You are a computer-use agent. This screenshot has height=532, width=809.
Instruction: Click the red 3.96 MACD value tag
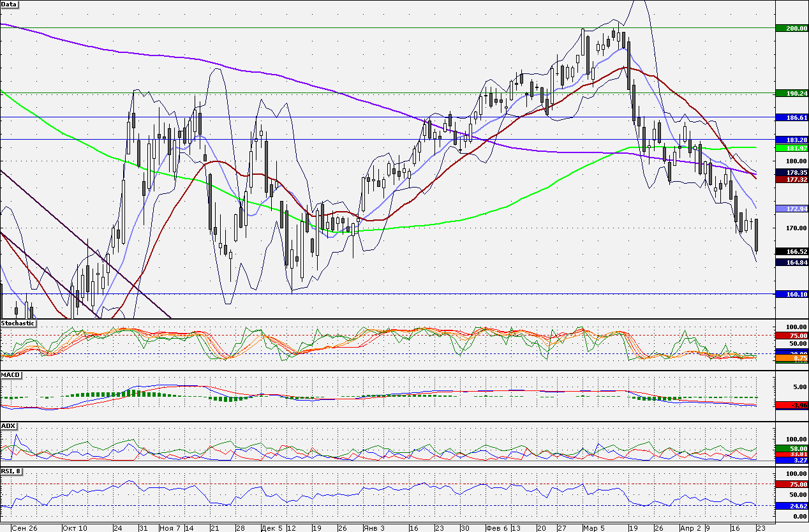(792, 405)
